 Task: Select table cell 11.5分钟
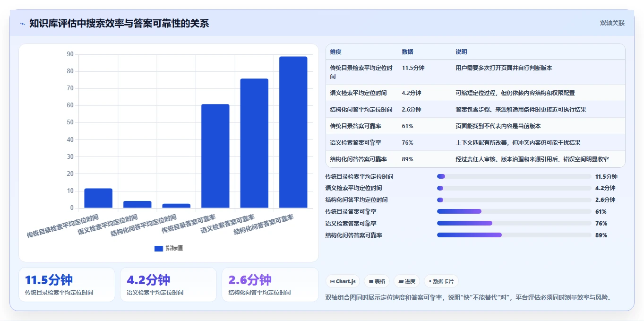413,68
